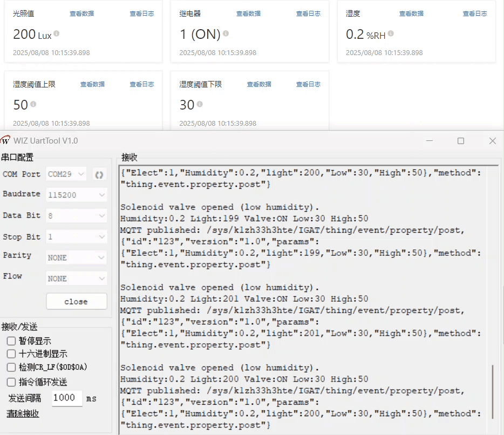
Task: Check the 检测CR_LF option
Action: (x=11, y=368)
